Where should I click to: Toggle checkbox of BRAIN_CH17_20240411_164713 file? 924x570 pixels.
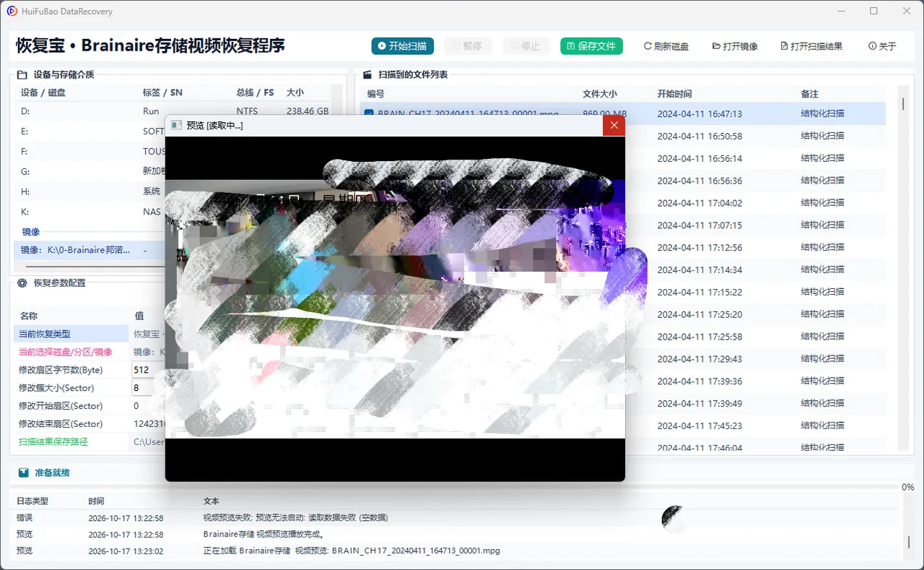point(369,114)
